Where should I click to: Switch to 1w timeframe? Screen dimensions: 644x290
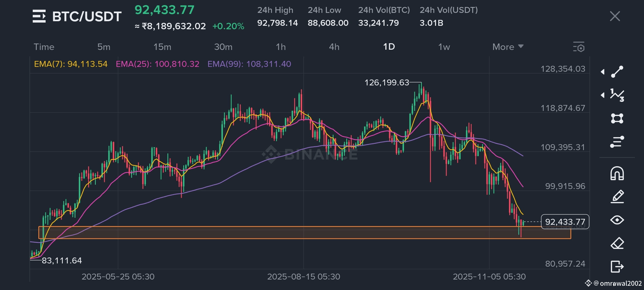(444, 47)
